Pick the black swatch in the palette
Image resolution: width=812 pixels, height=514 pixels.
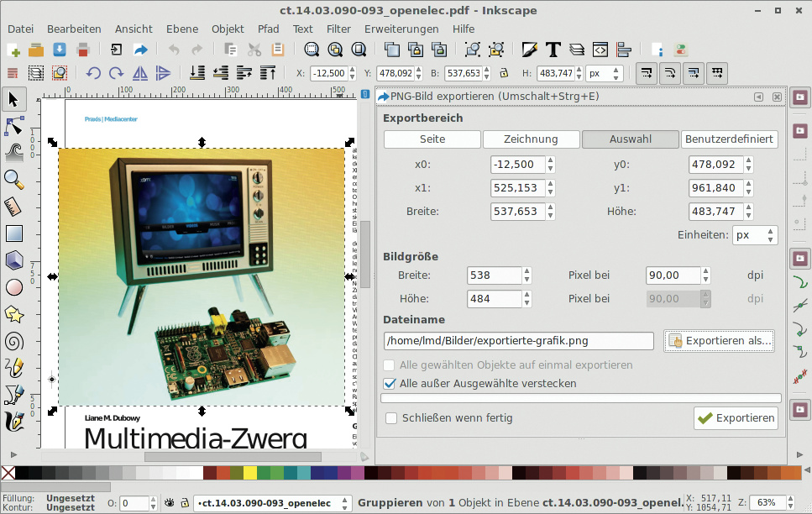(x=22, y=473)
